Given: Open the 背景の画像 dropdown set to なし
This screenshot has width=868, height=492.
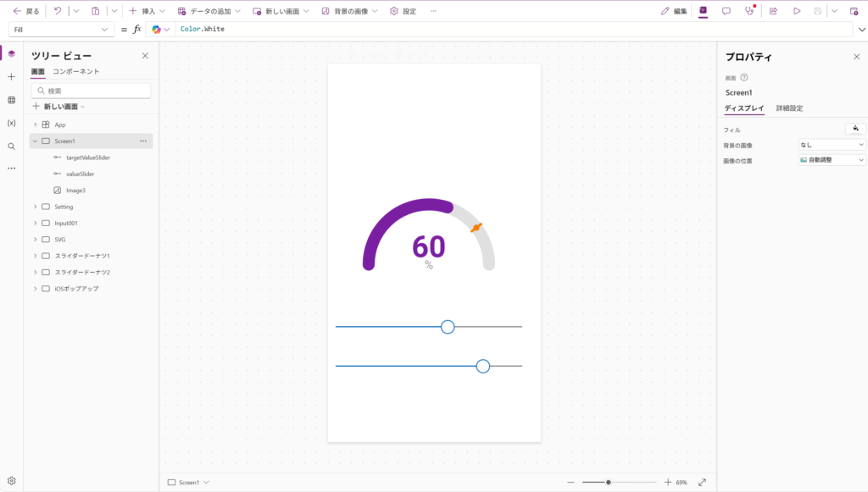Looking at the screenshot, I should coord(832,145).
